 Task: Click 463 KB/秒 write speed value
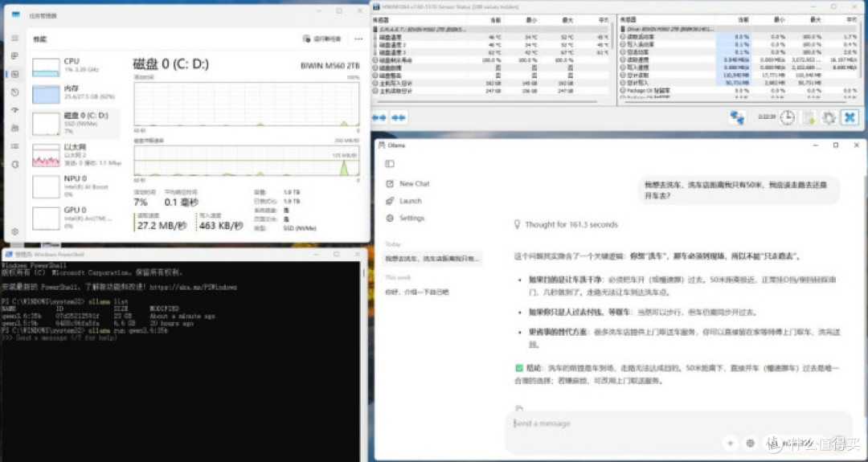tap(222, 226)
